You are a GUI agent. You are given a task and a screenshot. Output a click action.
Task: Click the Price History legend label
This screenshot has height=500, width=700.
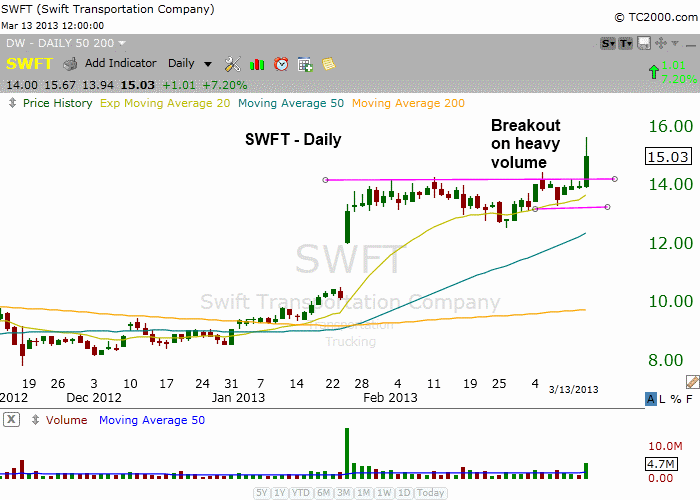tap(58, 103)
